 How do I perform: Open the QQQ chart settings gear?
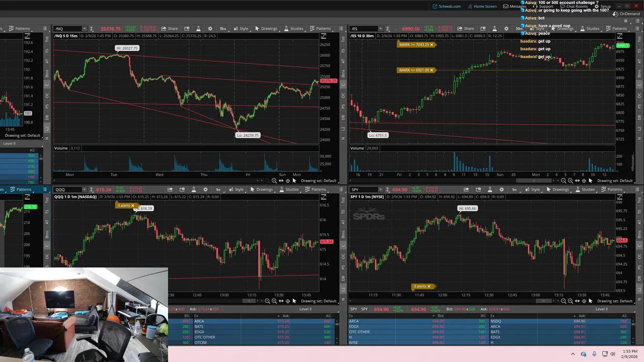coord(205,190)
